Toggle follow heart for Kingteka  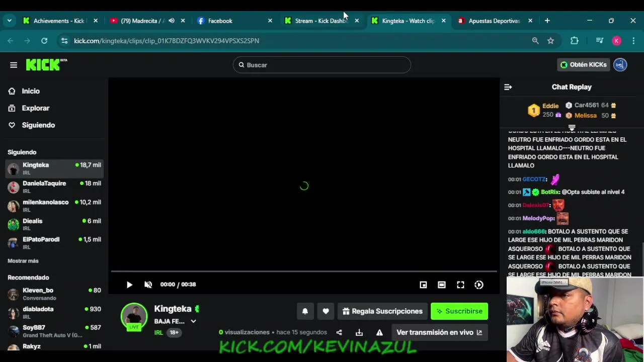(x=326, y=311)
